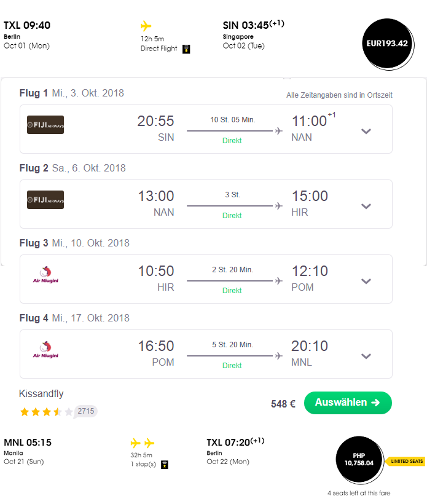Click the Auswählen button
Screen dimensions: 427x504
[348, 403]
